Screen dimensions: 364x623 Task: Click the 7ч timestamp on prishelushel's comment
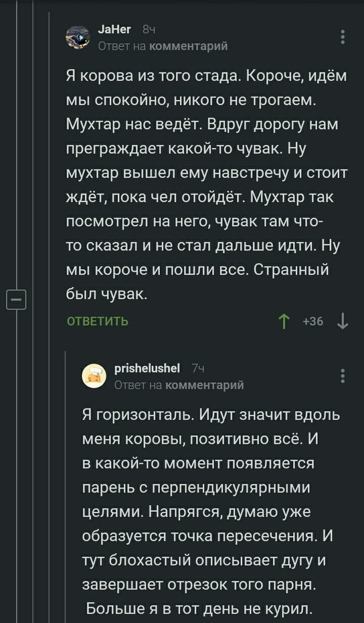point(198,369)
